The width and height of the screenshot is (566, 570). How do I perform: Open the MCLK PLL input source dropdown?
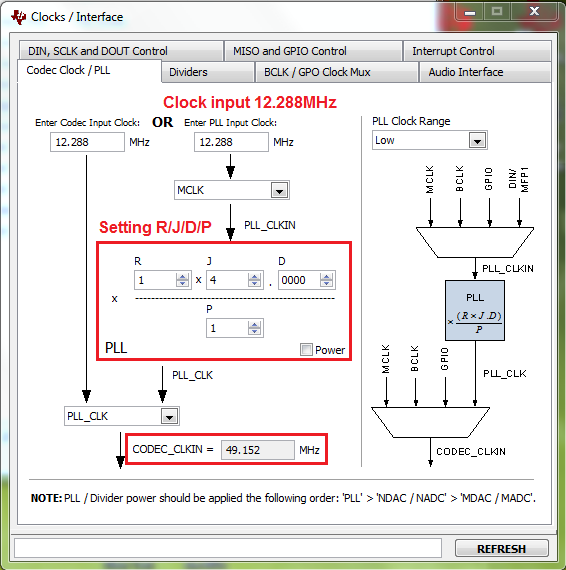(279, 190)
